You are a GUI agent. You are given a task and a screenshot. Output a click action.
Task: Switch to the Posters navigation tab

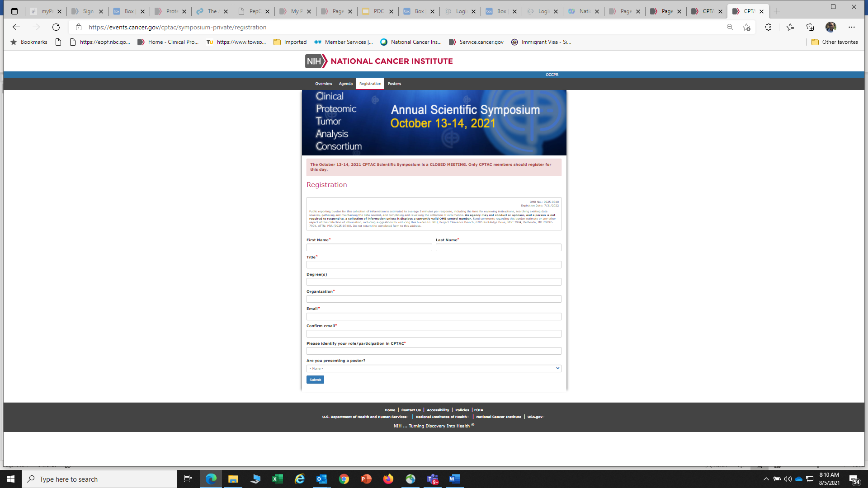(394, 84)
